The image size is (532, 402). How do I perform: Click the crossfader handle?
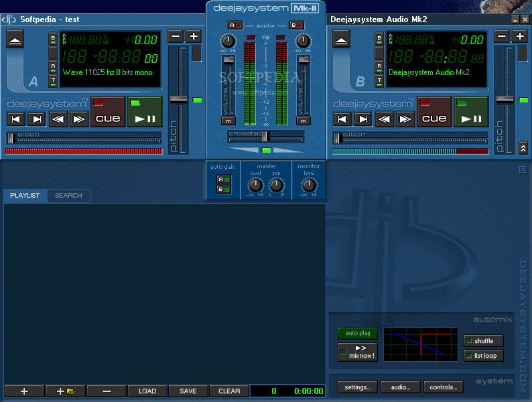click(x=266, y=136)
